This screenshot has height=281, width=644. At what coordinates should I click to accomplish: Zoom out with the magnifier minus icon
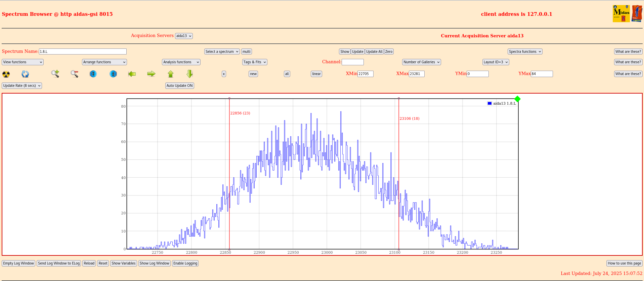(75, 74)
